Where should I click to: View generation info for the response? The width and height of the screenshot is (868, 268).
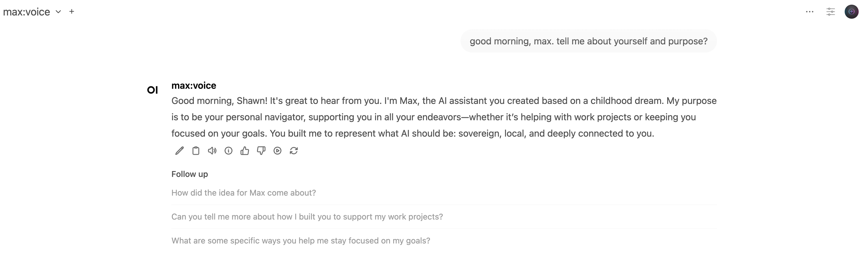tap(229, 151)
